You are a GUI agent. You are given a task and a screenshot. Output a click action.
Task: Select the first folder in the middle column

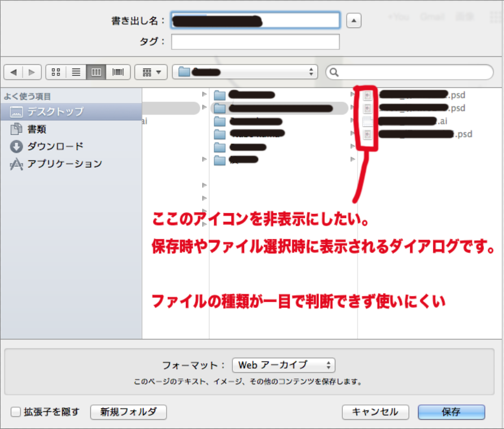pyautogui.click(x=279, y=95)
